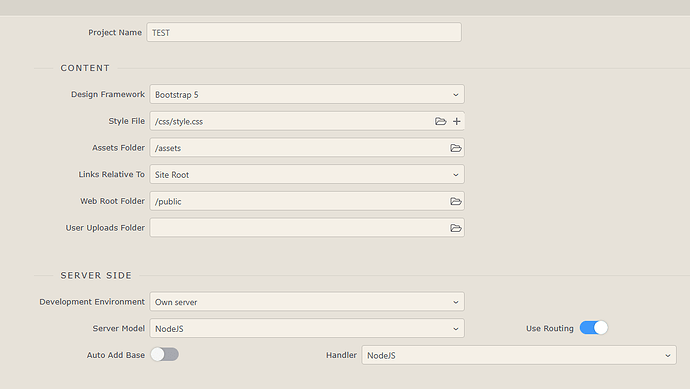Click the Use Routing label
This screenshot has height=389, width=690.
pyautogui.click(x=550, y=328)
